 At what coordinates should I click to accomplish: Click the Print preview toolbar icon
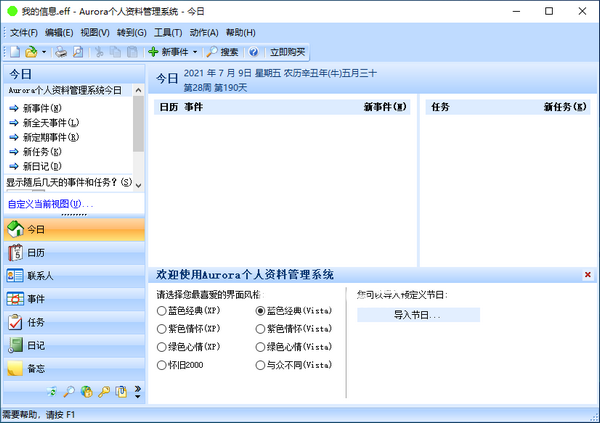pyautogui.click(x=78, y=52)
